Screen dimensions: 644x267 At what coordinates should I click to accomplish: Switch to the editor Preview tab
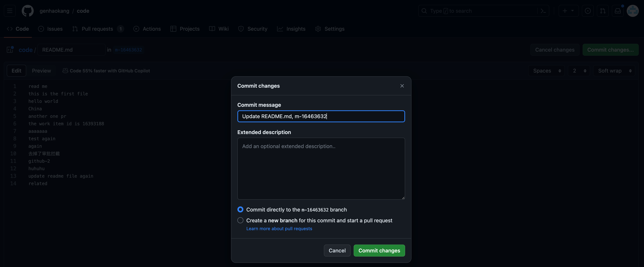(41, 71)
